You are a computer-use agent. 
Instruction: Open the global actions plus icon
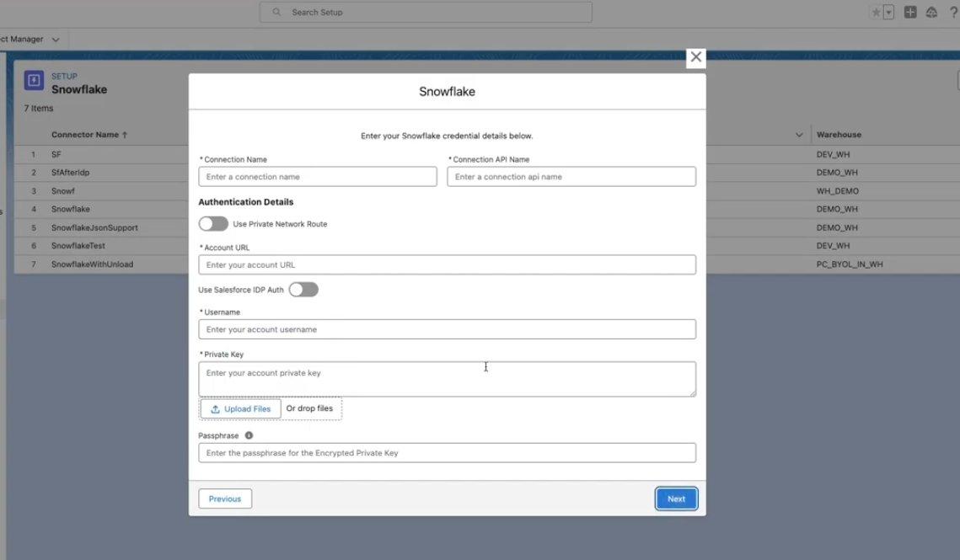click(910, 13)
